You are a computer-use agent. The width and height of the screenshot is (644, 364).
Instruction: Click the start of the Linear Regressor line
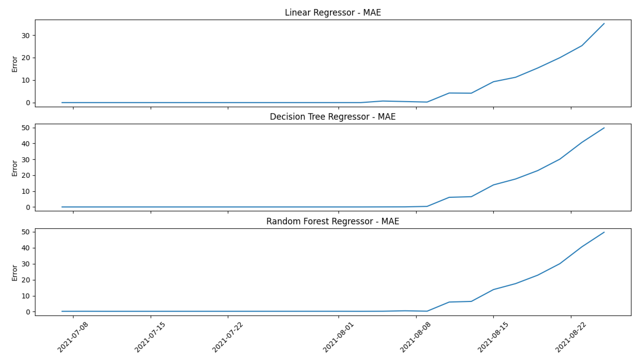[x=62, y=102]
